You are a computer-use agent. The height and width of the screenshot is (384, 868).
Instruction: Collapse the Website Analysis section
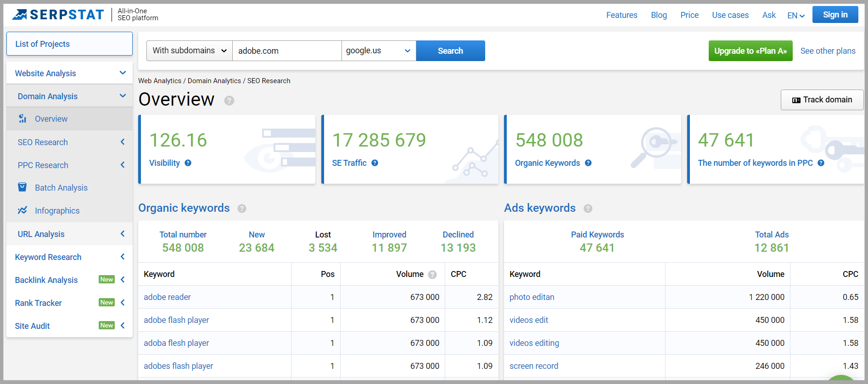click(x=123, y=73)
